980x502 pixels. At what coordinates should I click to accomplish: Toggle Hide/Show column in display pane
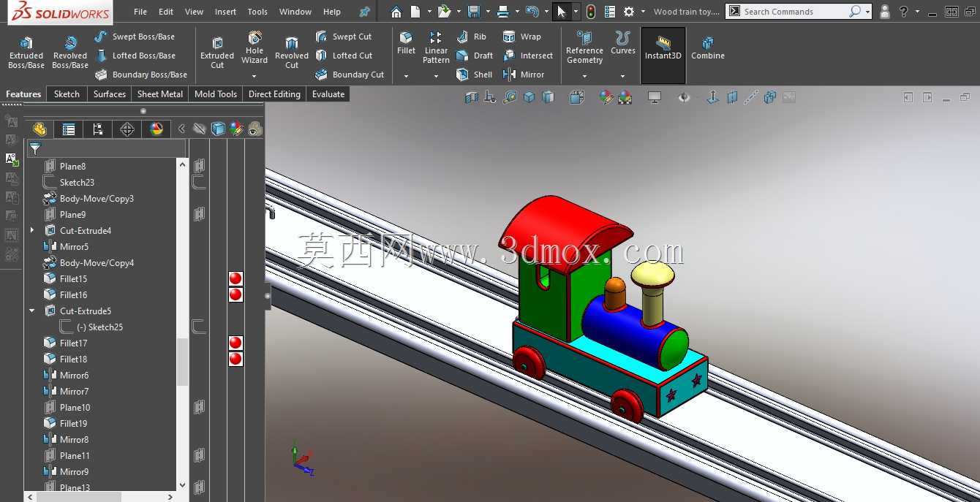point(200,129)
